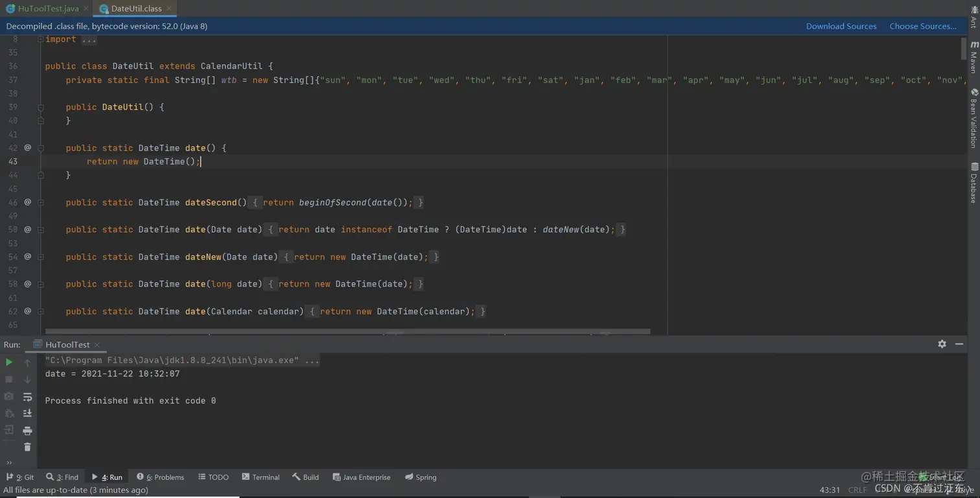Click the editor vertical scrollbar thumb
The height and width of the screenshot is (498, 980).
click(x=963, y=49)
